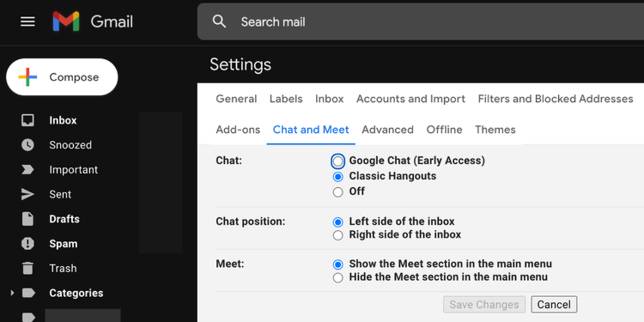Click the Sent paper plane icon
Screen dimensions: 644x322
pos(28,195)
